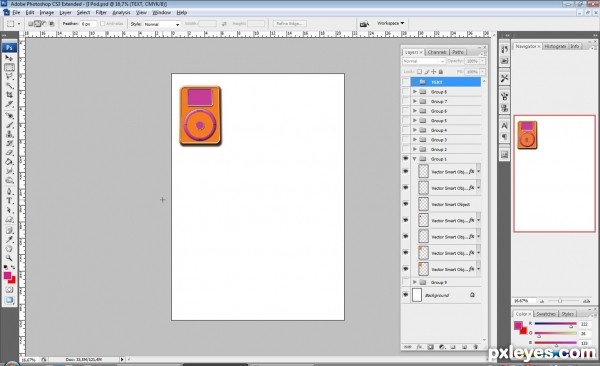Collapse the Group 1 folder
Image resolution: width=600 pixels, height=366 pixels.
coord(414,158)
